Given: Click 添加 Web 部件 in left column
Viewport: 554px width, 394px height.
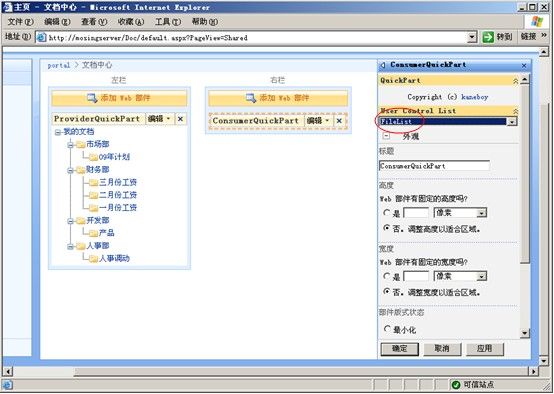Looking at the screenshot, I should click(119, 98).
